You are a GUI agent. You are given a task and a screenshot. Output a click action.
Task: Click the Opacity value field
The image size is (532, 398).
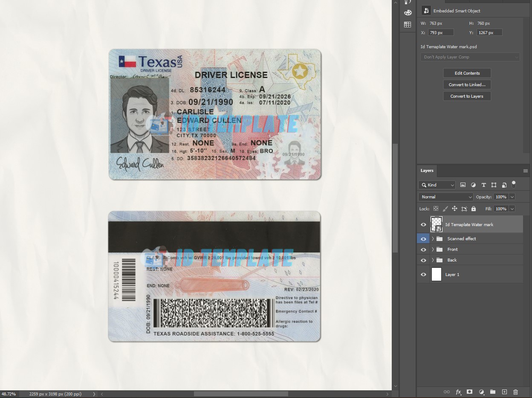[x=501, y=197]
